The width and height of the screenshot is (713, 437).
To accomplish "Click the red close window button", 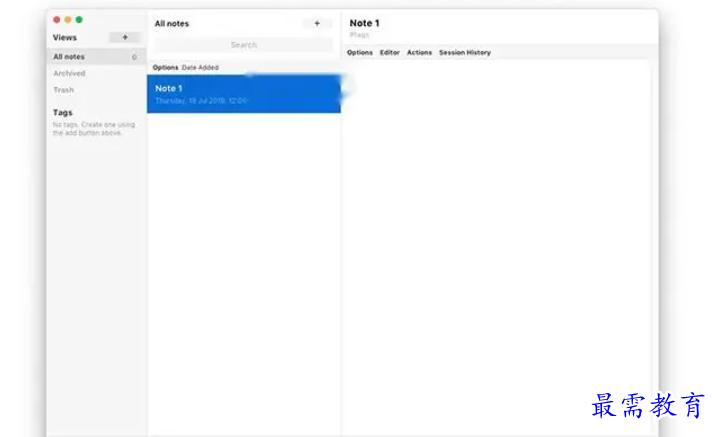I will [57, 20].
